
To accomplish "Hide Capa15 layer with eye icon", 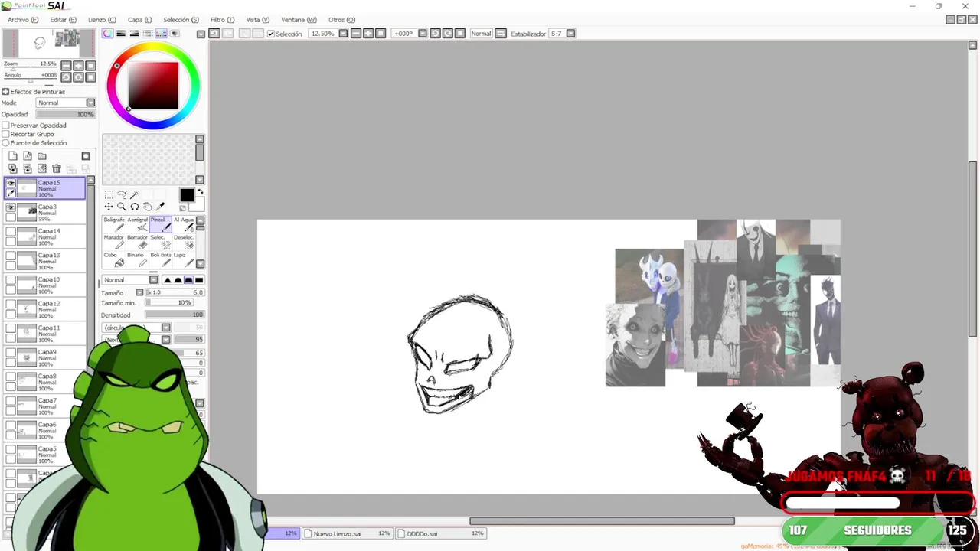I will [x=11, y=184].
